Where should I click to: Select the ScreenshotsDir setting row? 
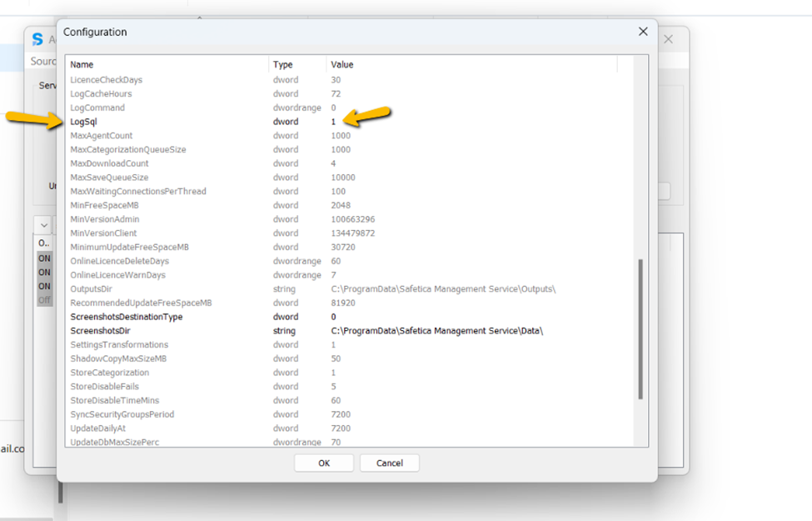[167, 330]
